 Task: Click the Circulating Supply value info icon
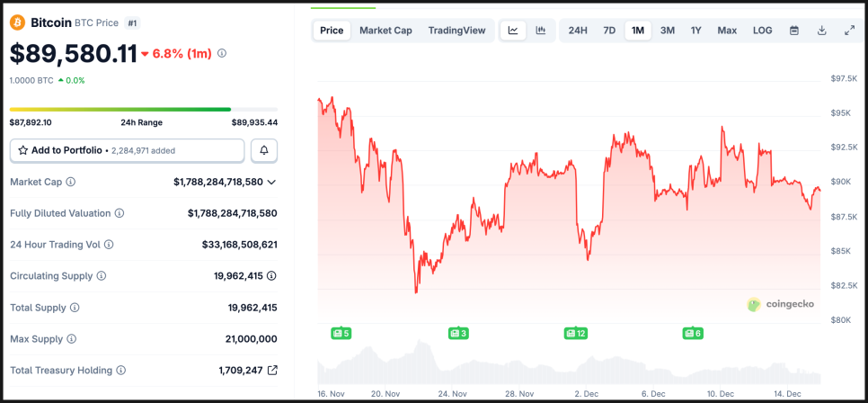click(271, 276)
